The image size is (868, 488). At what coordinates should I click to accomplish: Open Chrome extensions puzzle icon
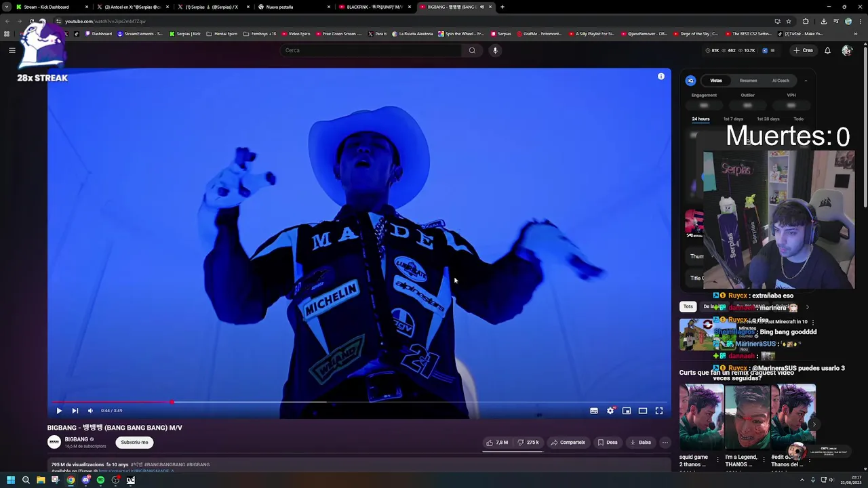tap(806, 21)
